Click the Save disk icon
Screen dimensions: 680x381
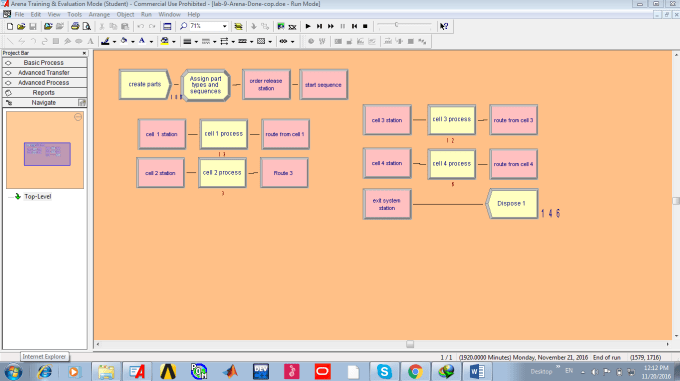[33, 26]
